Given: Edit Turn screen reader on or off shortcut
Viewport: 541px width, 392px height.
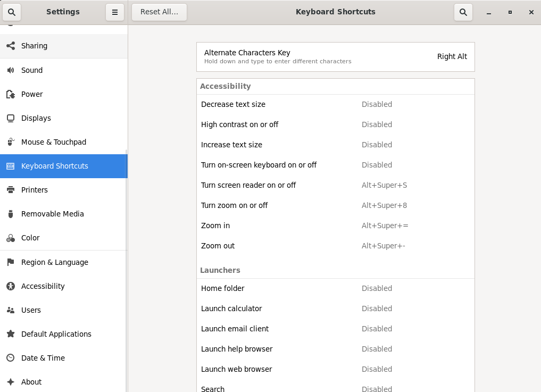Looking at the screenshot, I should (335, 185).
